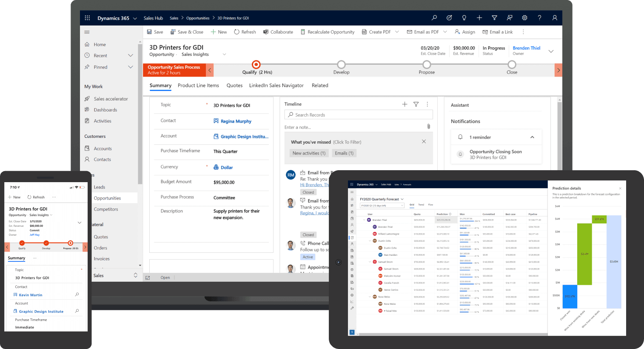
Task: Open the Quotes tab
Action: click(234, 86)
